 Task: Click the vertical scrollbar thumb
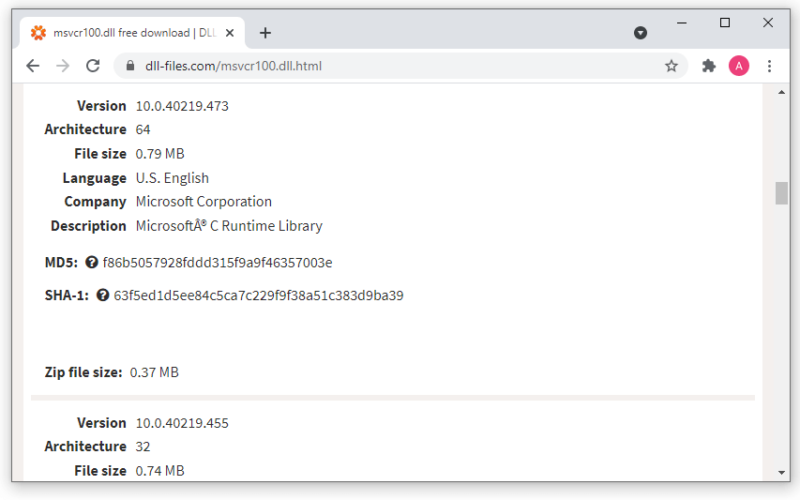coord(782,193)
